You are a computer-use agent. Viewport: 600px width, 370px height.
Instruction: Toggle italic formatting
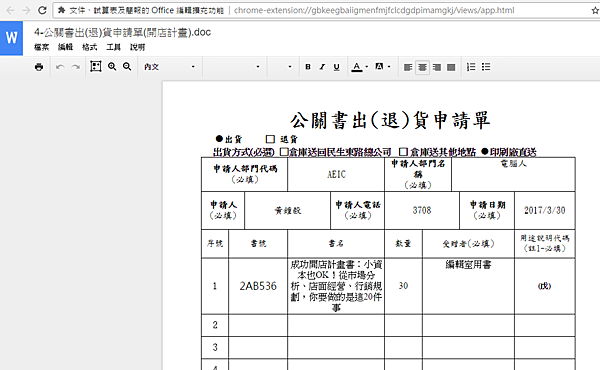point(322,67)
